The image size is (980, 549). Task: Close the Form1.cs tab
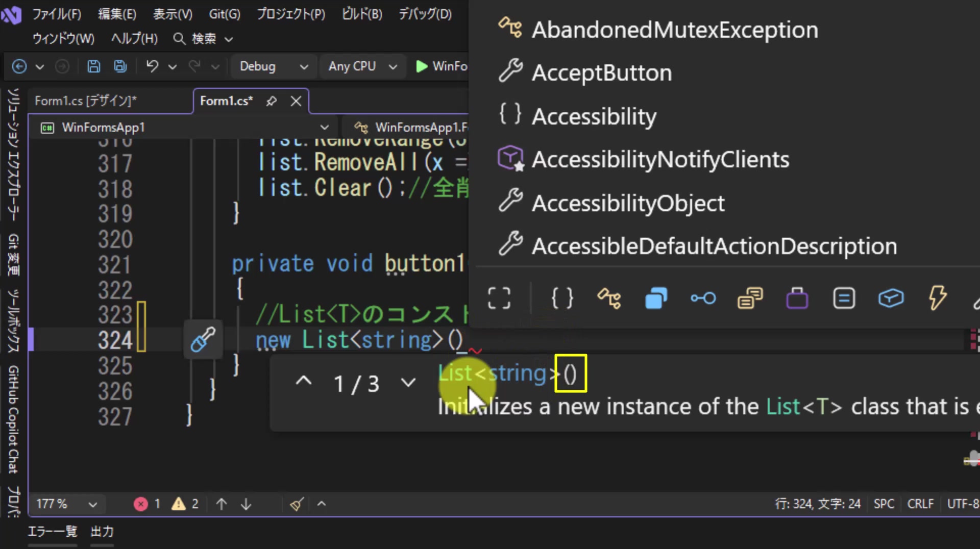pos(296,101)
